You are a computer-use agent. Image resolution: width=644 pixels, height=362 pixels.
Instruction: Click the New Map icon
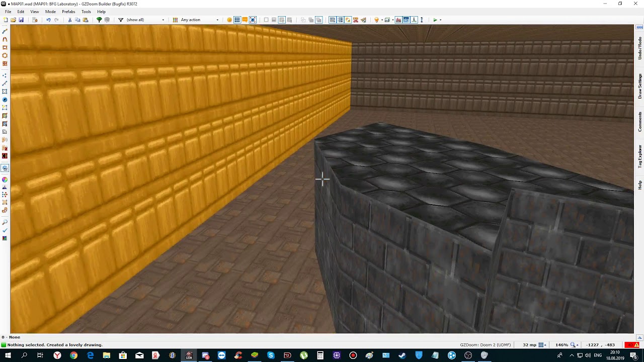coord(5,20)
